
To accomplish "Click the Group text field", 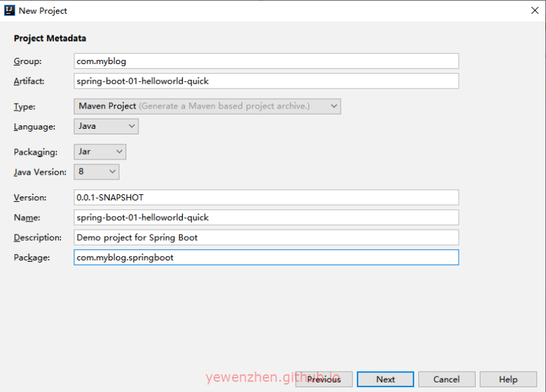I will click(266, 61).
